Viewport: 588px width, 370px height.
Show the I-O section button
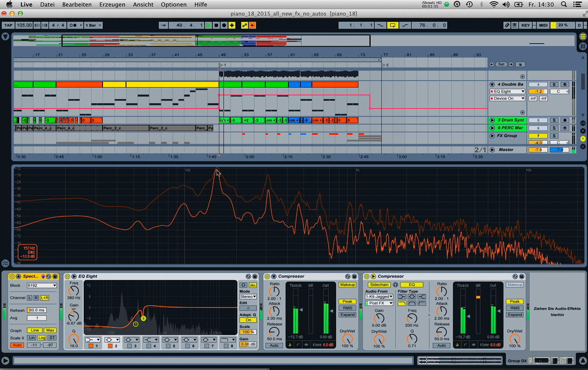(x=583, y=123)
